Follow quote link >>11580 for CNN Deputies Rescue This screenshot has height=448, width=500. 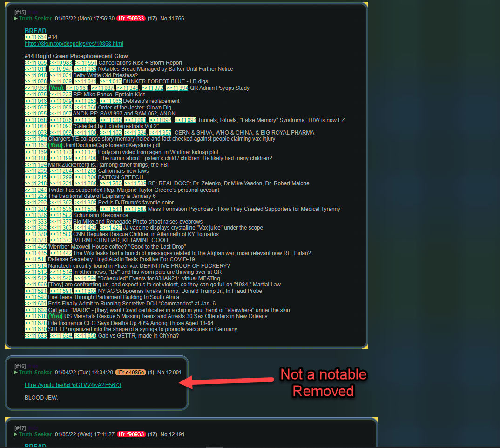pos(61,234)
